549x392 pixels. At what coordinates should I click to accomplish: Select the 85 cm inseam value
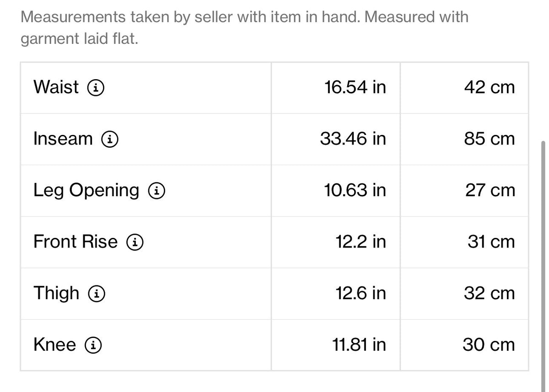[490, 139]
